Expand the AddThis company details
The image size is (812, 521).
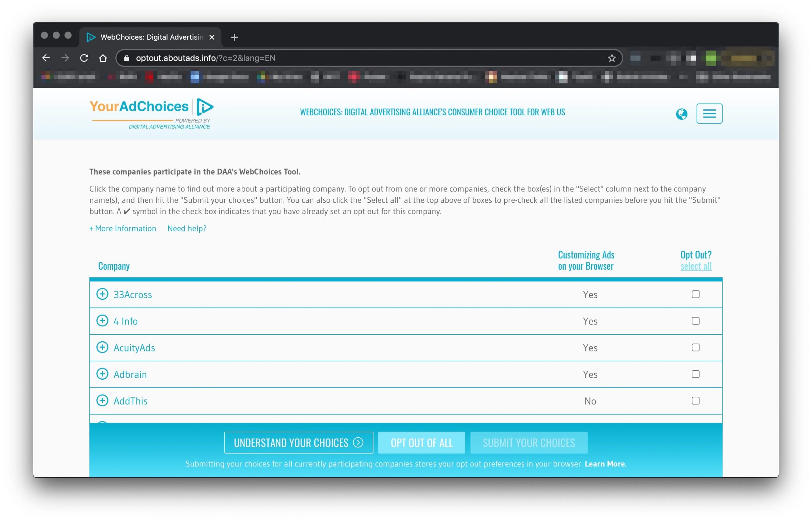point(102,401)
